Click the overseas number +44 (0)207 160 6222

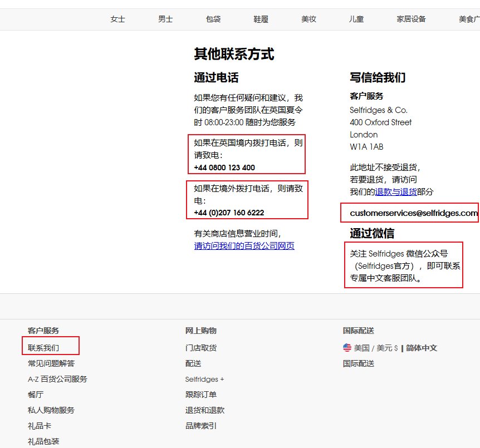pos(229,213)
